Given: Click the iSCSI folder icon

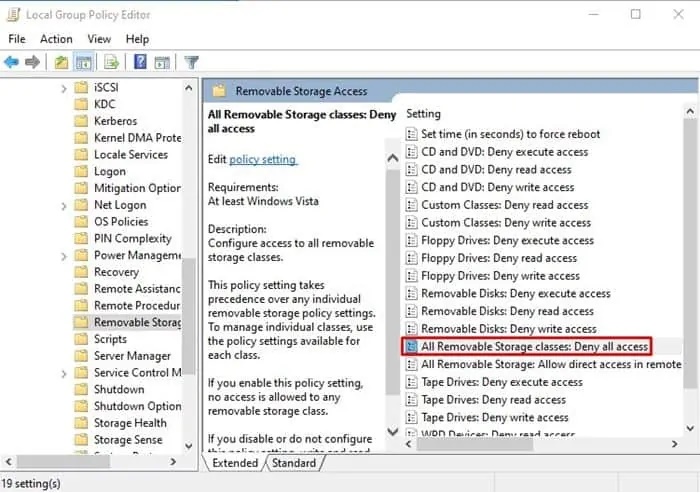Looking at the screenshot, I should pos(81,87).
